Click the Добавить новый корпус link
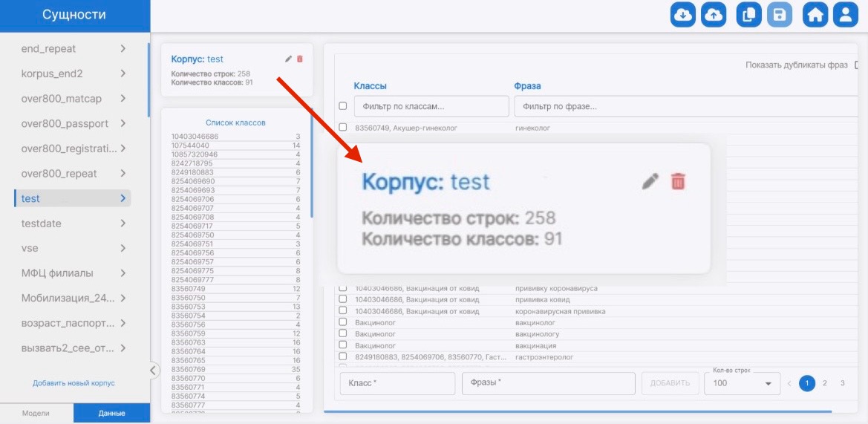The width and height of the screenshot is (868, 424). coord(74,383)
